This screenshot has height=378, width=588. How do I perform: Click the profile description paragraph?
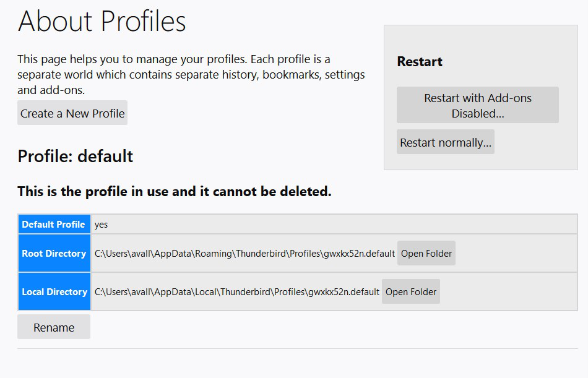click(191, 75)
